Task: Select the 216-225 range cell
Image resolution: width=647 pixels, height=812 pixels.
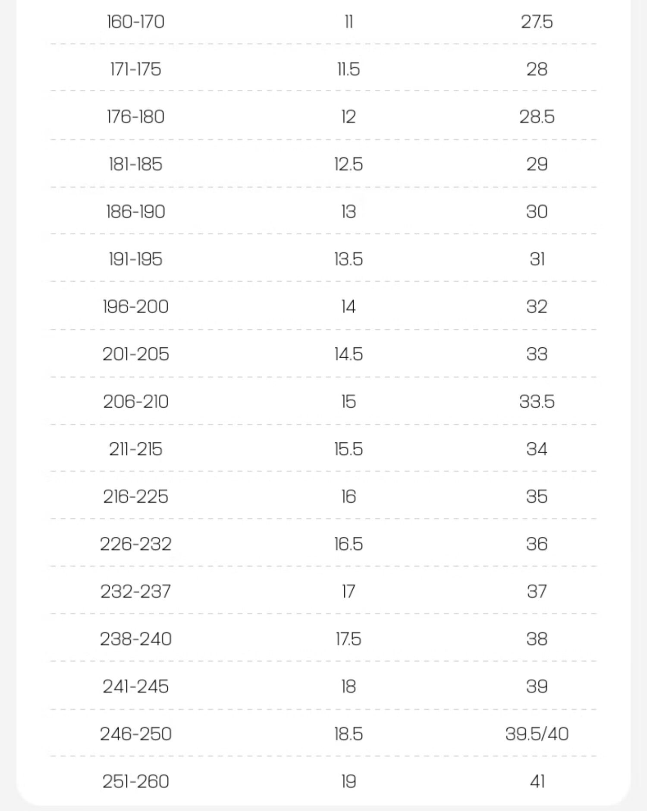Action: point(135,496)
